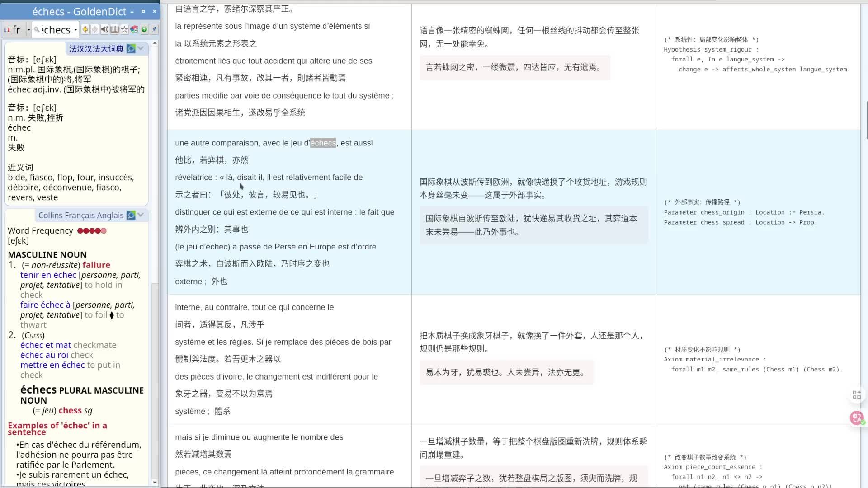The width and height of the screenshot is (868, 488).
Task: Click line 'mais si je diminue ou augmente'
Action: pos(259,437)
